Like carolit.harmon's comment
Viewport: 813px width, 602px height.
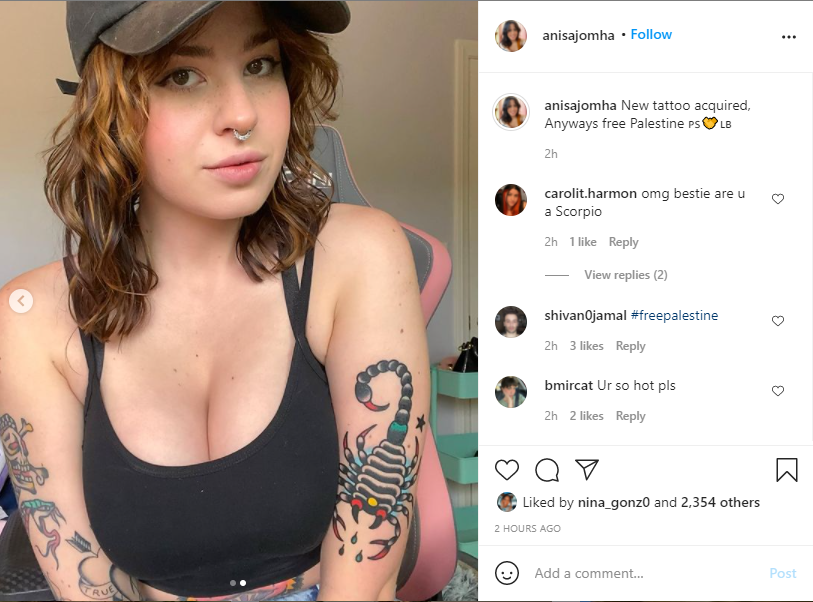click(x=778, y=199)
